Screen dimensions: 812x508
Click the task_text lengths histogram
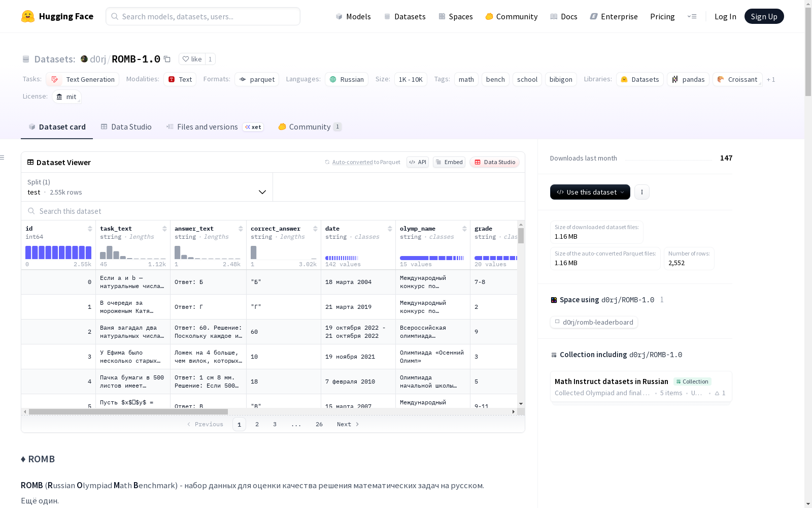[133, 252]
